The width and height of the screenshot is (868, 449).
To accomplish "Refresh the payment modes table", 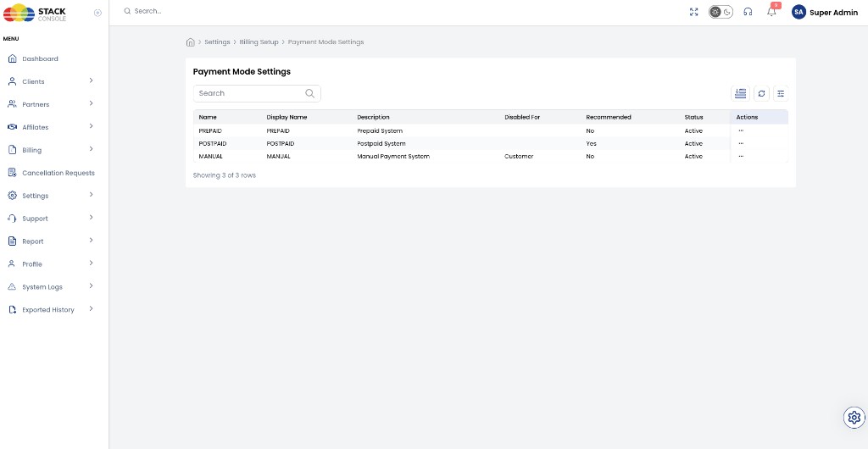I will (762, 93).
